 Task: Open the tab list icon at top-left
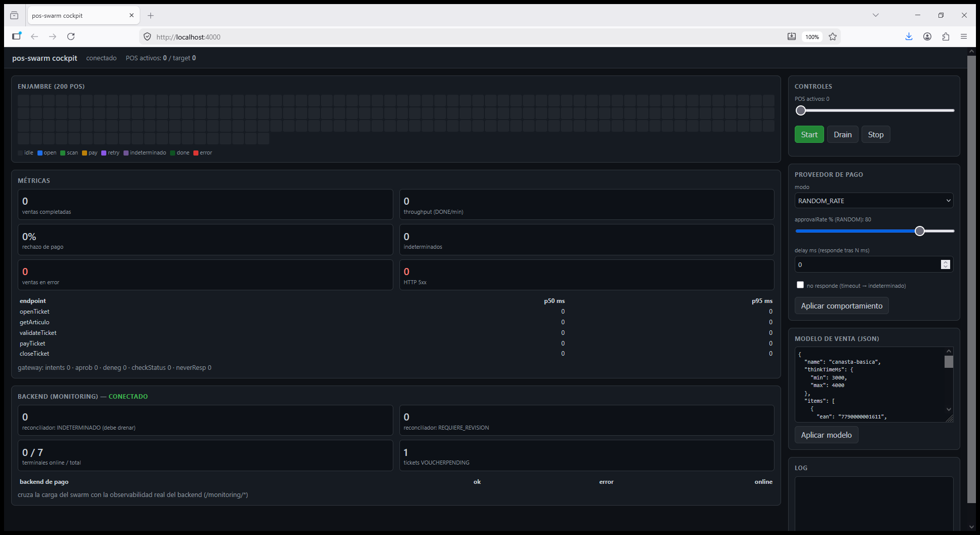(x=14, y=15)
